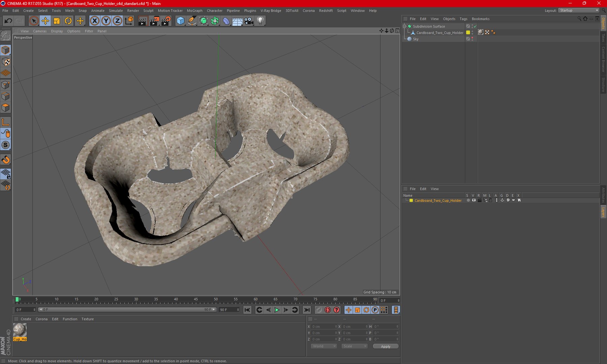This screenshot has height=364, width=607.
Task: Open the MoGraph menu
Action: click(x=195, y=11)
